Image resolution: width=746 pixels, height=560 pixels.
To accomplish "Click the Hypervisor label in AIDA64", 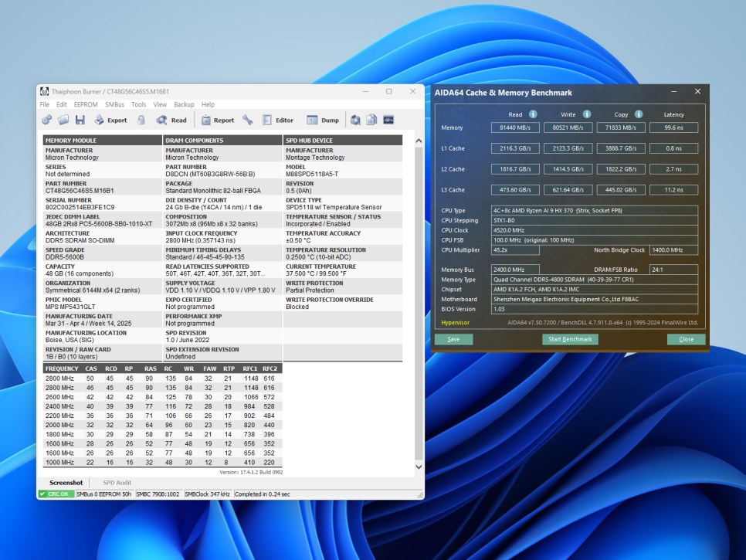I will (456, 323).
